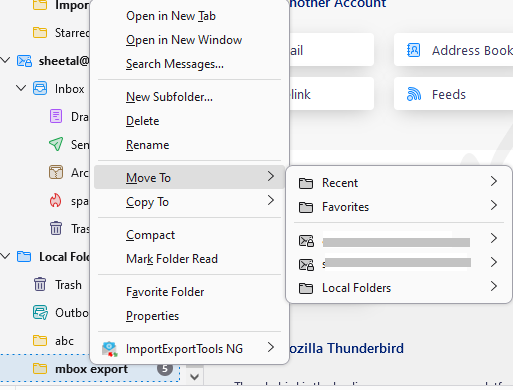Image resolution: width=513 pixels, height=390 pixels.
Task: Select the mbox export folder
Action: pyautogui.click(x=91, y=369)
